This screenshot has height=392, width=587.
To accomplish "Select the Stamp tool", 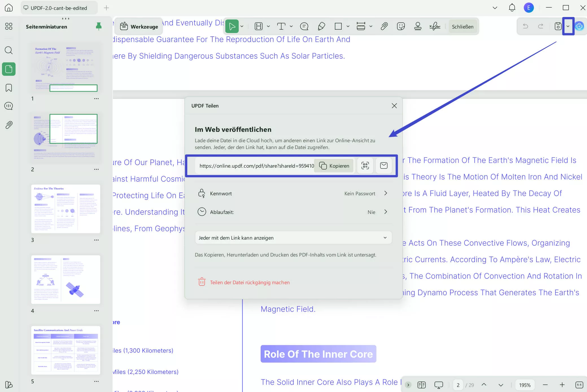I will click(x=418, y=26).
